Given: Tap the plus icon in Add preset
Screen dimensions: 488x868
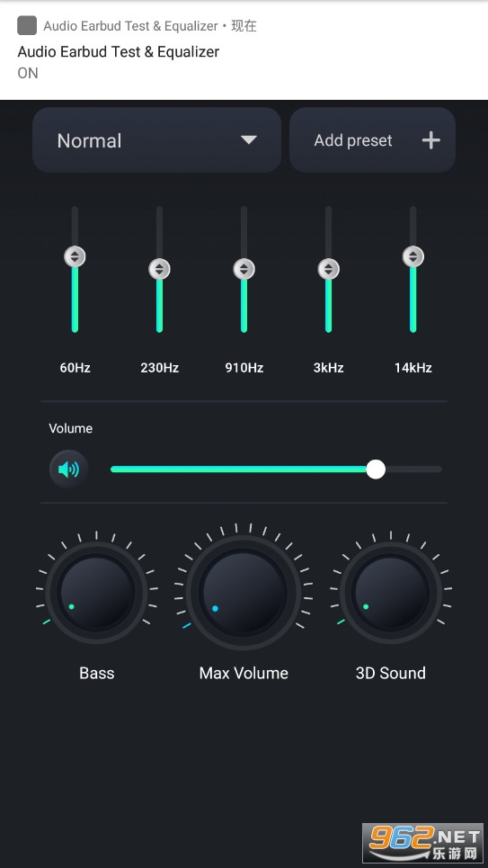Looking at the screenshot, I should pyautogui.click(x=431, y=140).
